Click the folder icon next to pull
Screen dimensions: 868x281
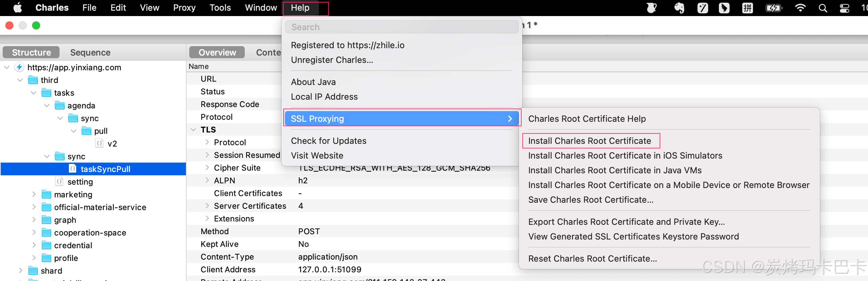(86, 131)
